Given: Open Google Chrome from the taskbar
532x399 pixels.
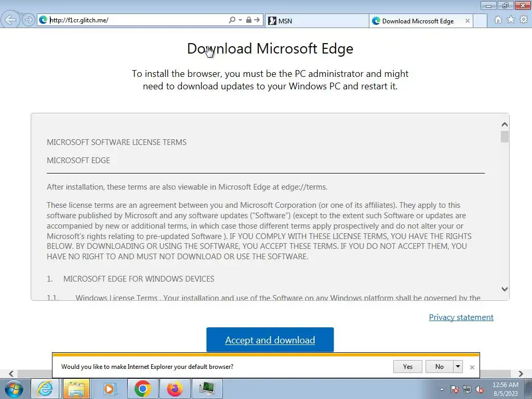Looking at the screenshot, I should (142, 389).
